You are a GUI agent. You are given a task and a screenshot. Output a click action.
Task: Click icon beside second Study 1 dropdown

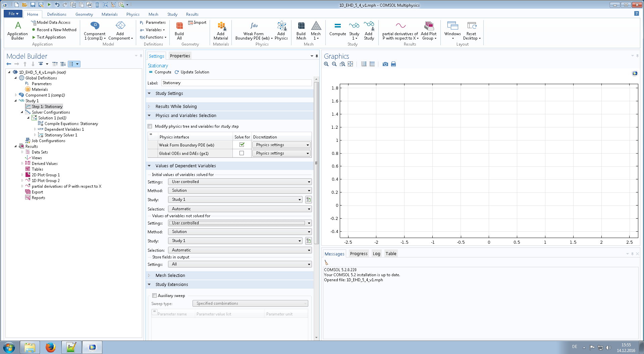(308, 241)
